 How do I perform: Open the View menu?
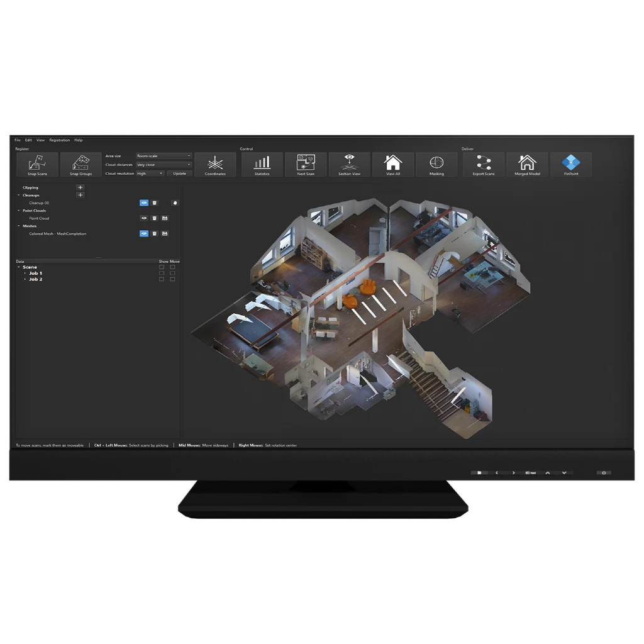pos(41,140)
